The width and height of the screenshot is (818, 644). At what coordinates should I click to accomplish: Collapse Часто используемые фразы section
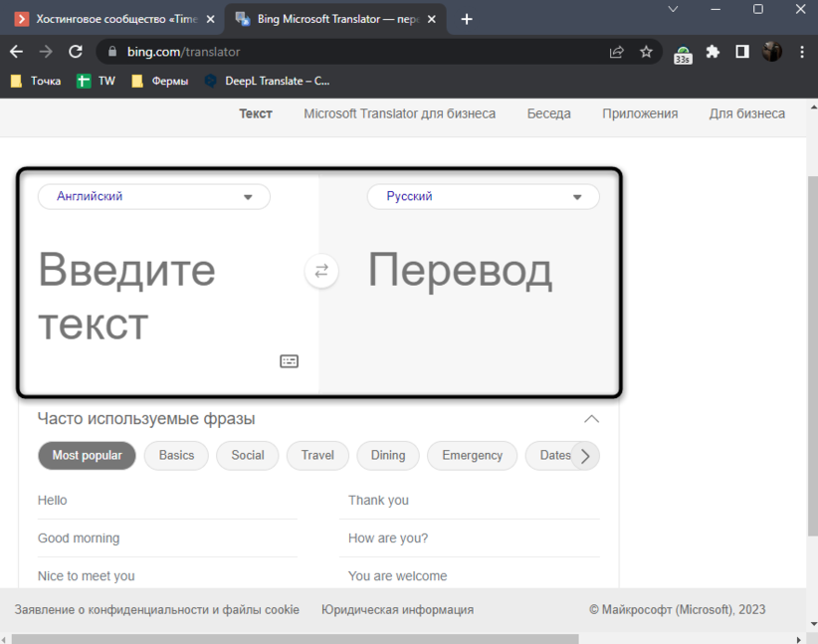pyautogui.click(x=591, y=418)
